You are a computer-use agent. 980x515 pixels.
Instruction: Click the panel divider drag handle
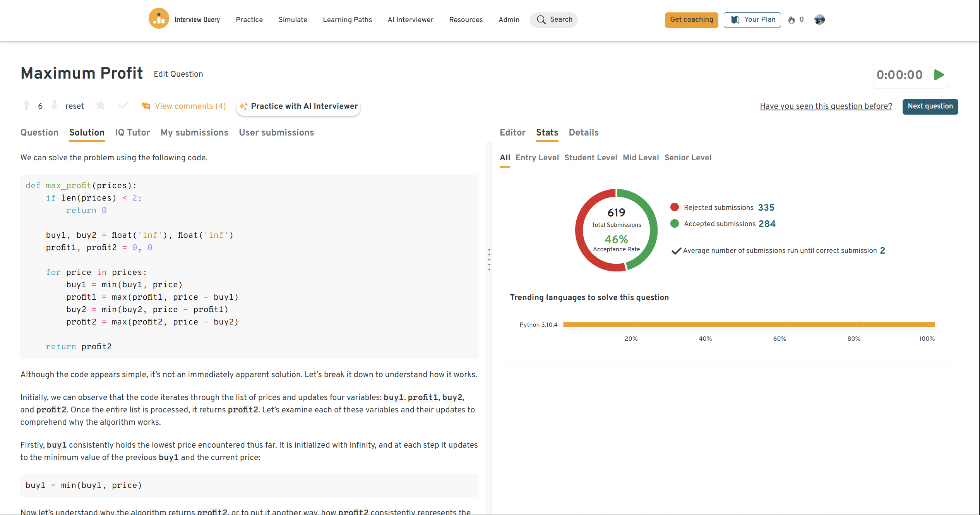pos(489,259)
